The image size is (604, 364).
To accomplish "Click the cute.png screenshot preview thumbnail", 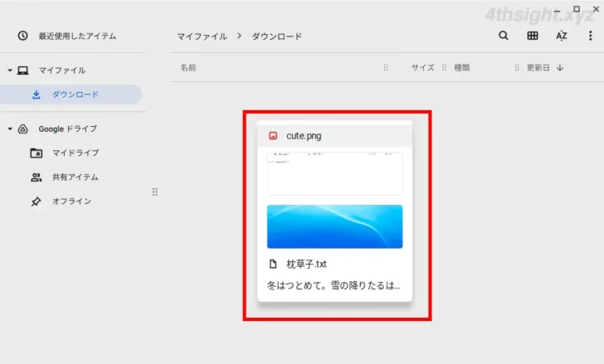I will pos(334,173).
